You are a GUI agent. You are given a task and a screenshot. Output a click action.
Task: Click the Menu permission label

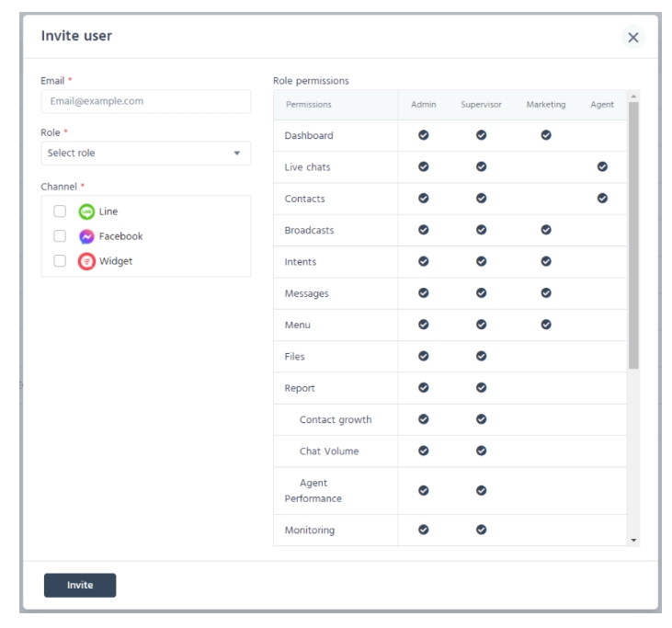[298, 325]
